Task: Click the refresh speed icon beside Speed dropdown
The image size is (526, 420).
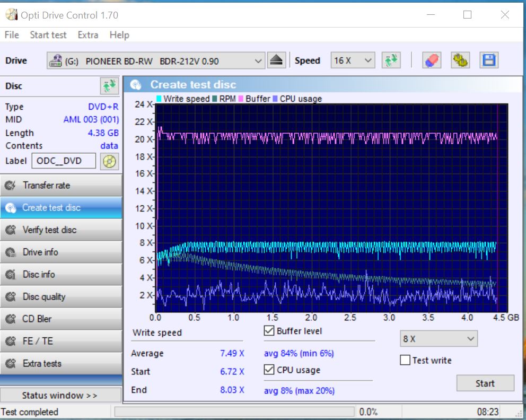Action: click(x=391, y=60)
